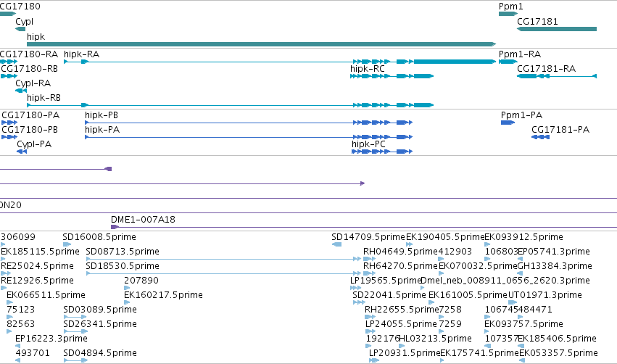This screenshot has width=617, height=364.
Task: Select the Ppm1 gene glyph
Action: pyautogui.click(x=508, y=14)
